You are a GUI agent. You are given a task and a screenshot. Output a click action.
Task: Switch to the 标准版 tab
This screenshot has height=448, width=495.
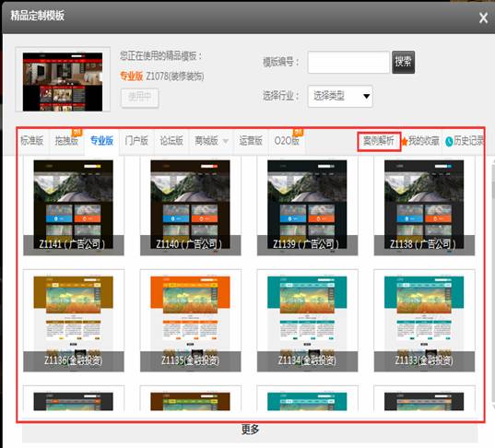pos(32,141)
